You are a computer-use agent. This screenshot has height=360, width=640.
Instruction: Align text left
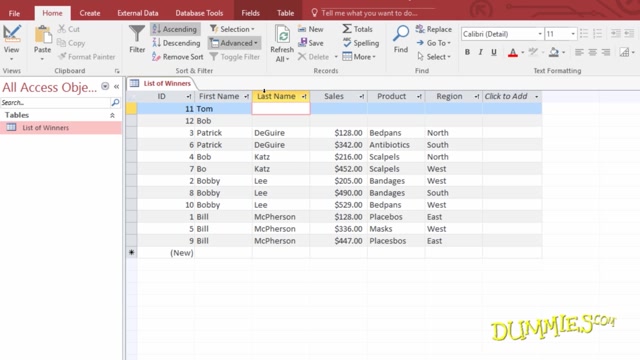click(x=579, y=52)
